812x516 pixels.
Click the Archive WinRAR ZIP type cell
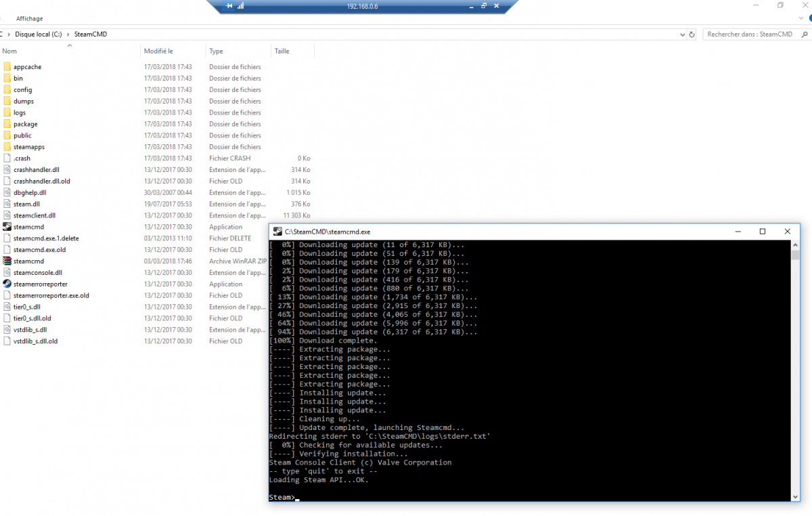click(238, 261)
